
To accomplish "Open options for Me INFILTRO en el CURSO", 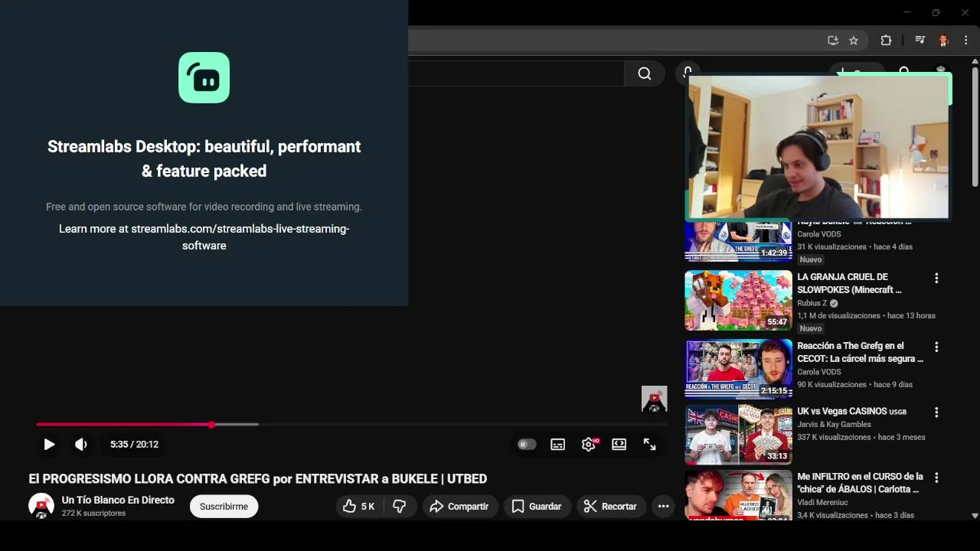I will pos(936,478).
